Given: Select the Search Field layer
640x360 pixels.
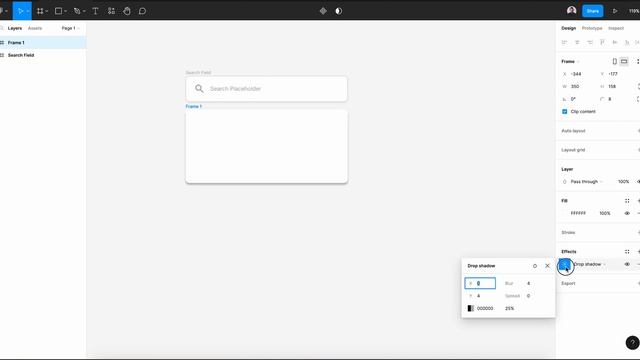Looking at the screenshot, I should tap(43, 55).
